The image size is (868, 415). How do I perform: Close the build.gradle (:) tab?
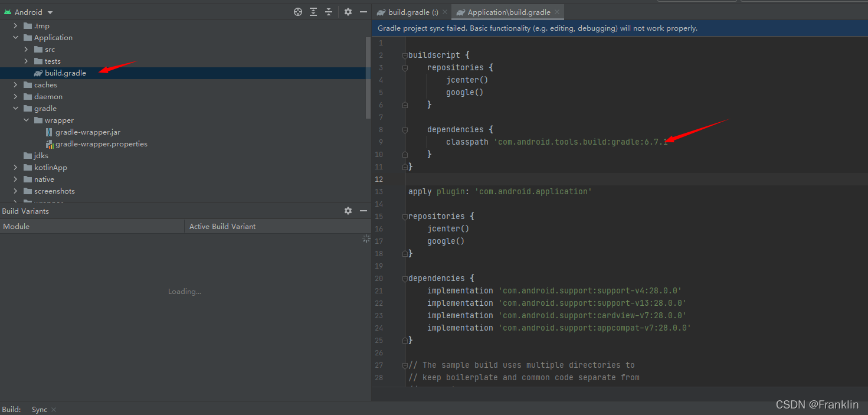click(x=444, y=12)
